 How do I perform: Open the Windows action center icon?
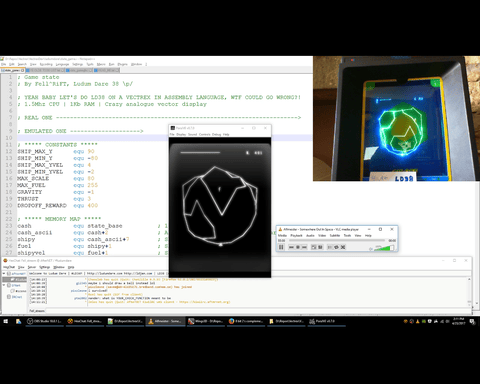472,321
